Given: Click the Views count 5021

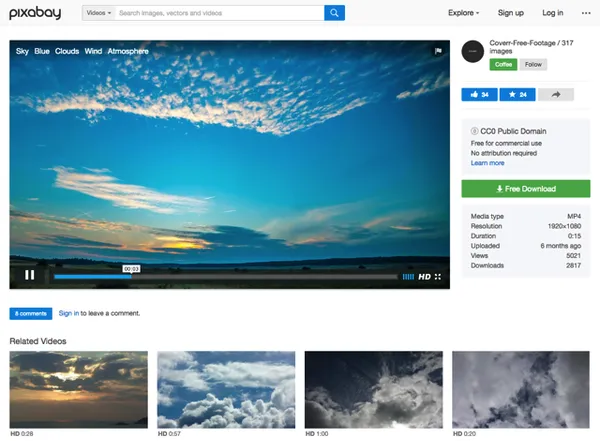Looking at the screenshot, I should pos(574,256).
